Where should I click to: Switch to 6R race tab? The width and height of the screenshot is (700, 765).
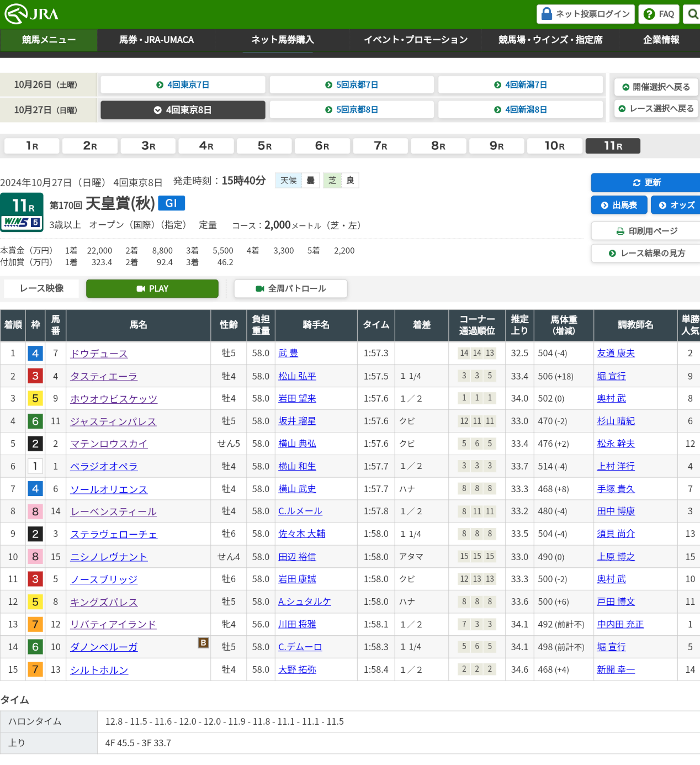pos(322,146)
